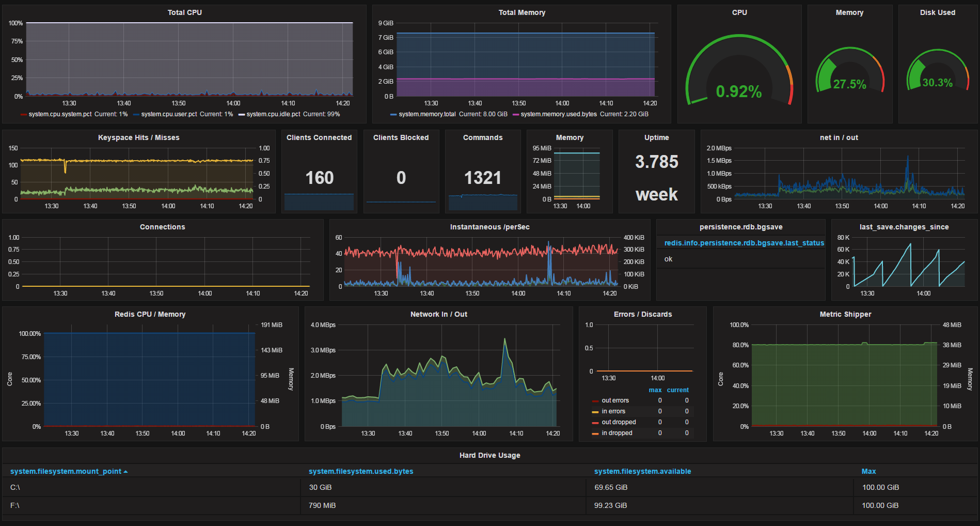Select the F:\ mount point cell
Screen dimensions: 980x526
tap(151, 505)
